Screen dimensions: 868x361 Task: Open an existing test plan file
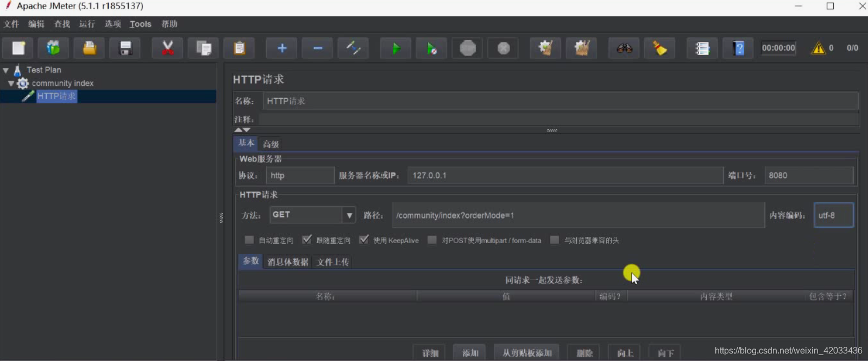tap(90, 48)
